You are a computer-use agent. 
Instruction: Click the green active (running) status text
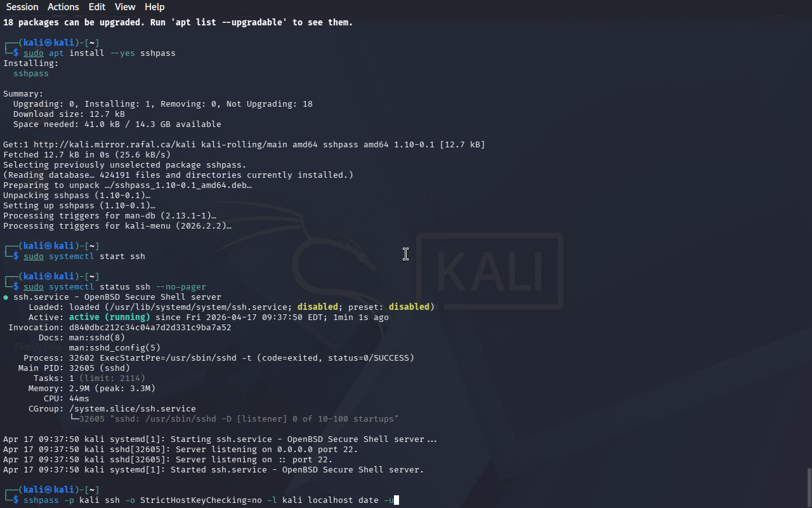[110, 317]
